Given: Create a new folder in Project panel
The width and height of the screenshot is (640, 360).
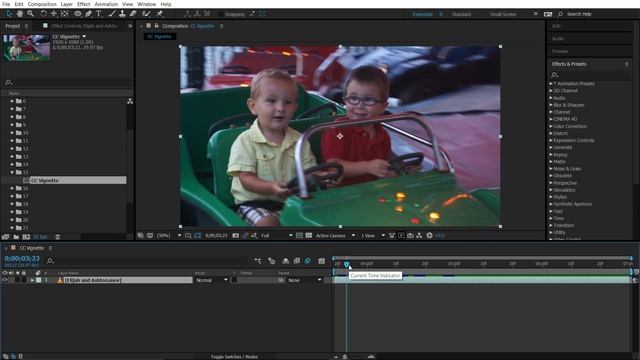Looking at the screenshot, I should [16, 237].
